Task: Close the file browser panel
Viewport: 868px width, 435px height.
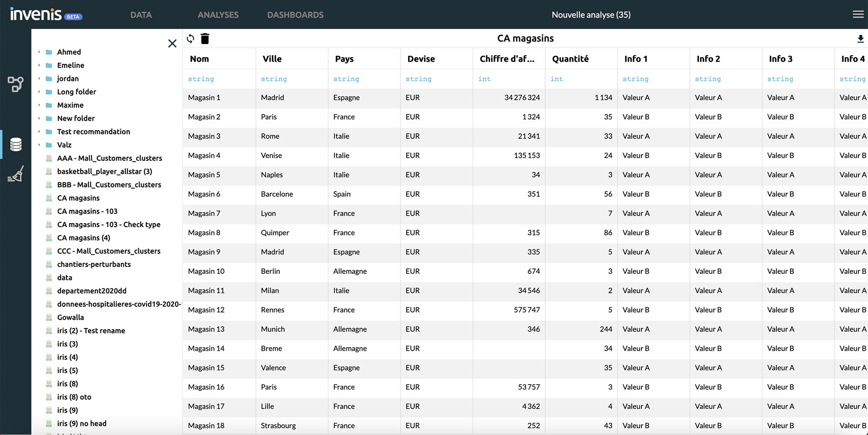Action: tap(172, 43)
